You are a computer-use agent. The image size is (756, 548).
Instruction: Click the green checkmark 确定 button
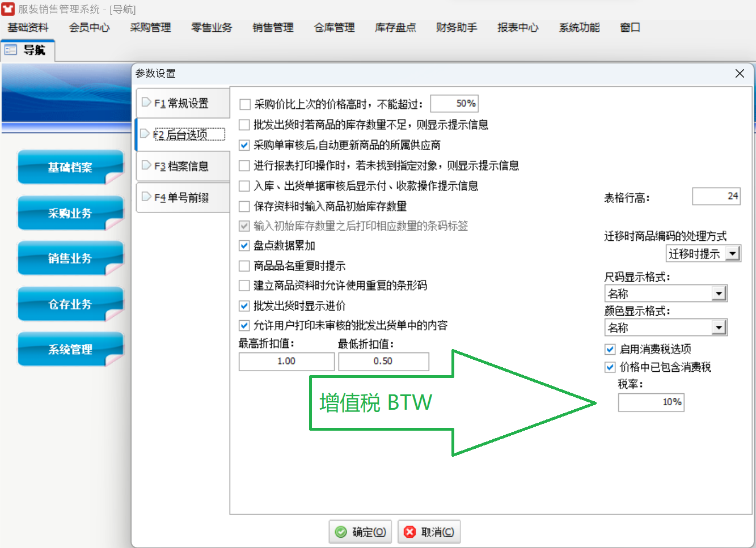(x=360, y=532)
